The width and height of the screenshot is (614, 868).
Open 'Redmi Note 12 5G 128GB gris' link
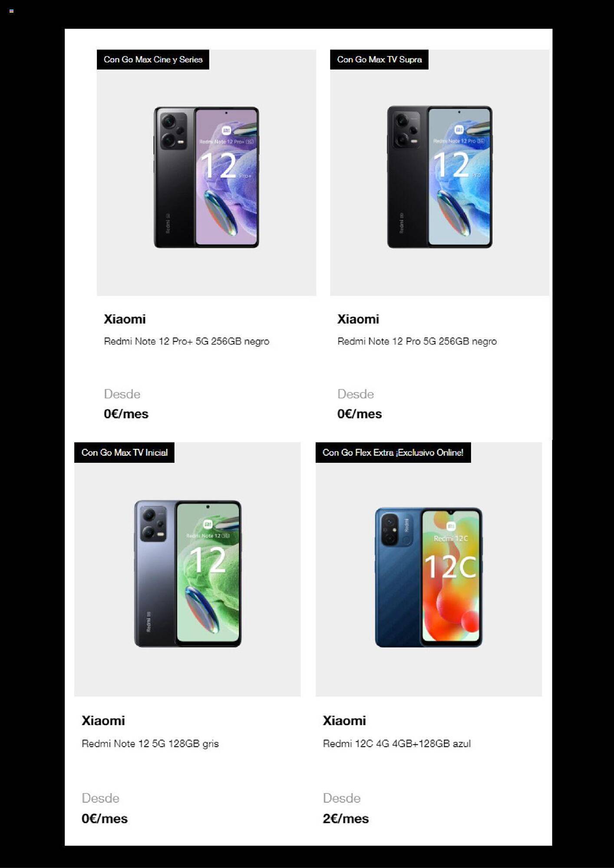tap(150, 743)
